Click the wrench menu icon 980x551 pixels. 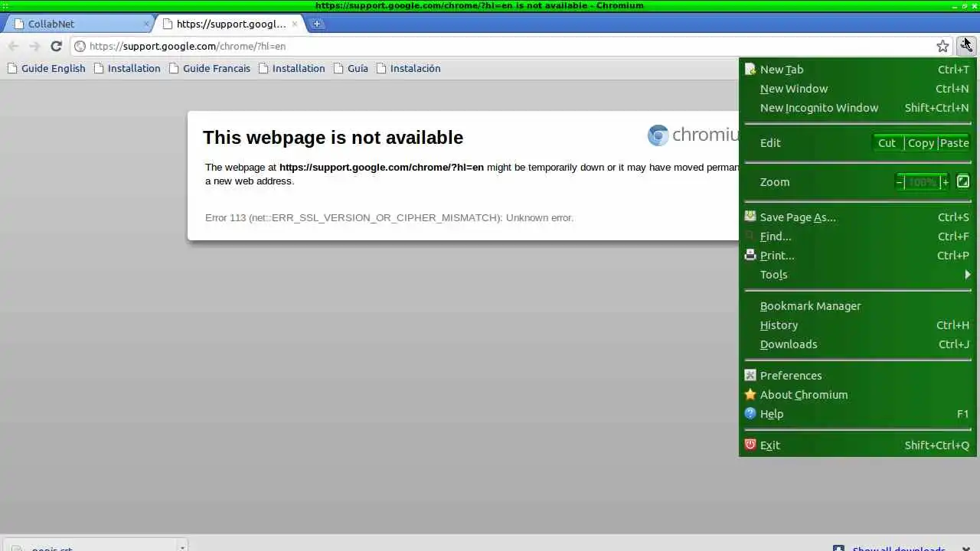click(x=966, y=46)
